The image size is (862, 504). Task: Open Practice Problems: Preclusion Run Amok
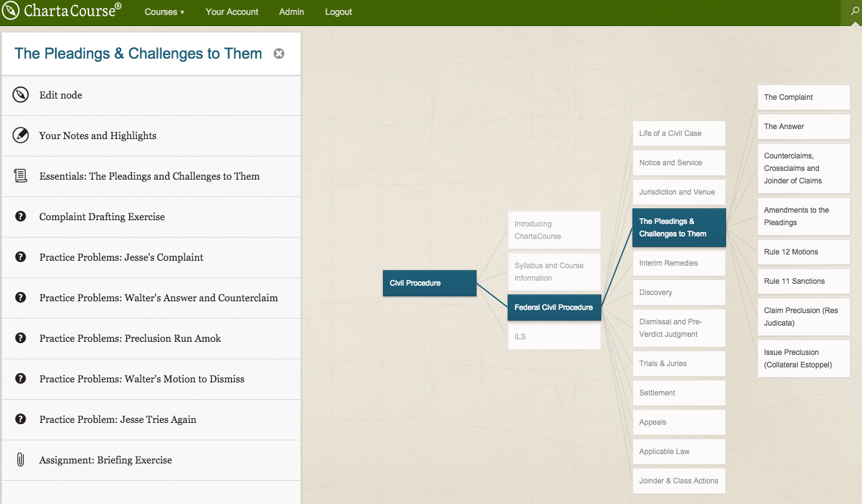pos(151,339)
